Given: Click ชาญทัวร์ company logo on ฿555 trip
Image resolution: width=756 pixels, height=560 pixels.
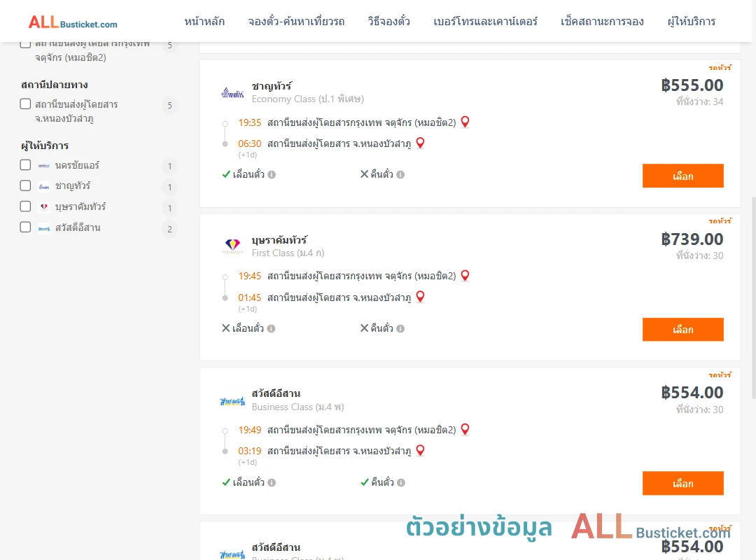Looking at the screenshot, I should [232, 92].
